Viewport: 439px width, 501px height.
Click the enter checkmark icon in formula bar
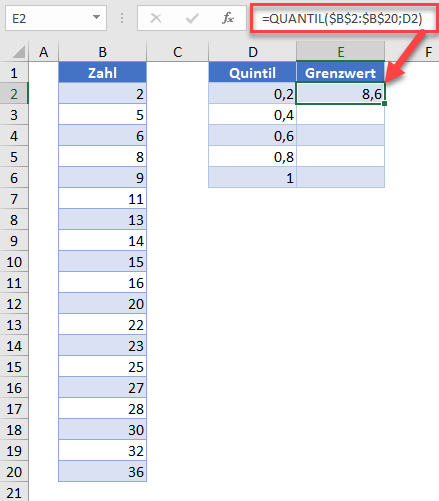(x=192, y=18)
